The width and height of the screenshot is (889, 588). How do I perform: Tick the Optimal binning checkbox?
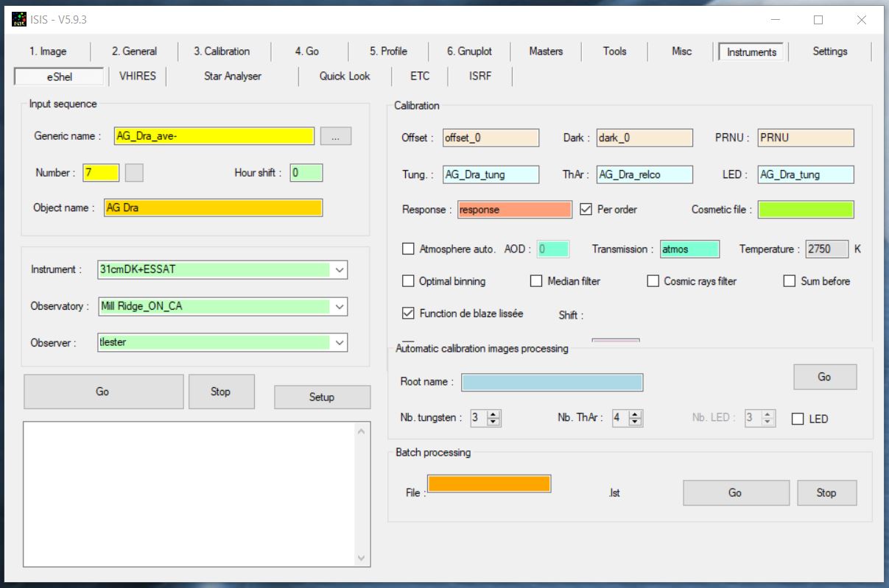pos(408,281)
